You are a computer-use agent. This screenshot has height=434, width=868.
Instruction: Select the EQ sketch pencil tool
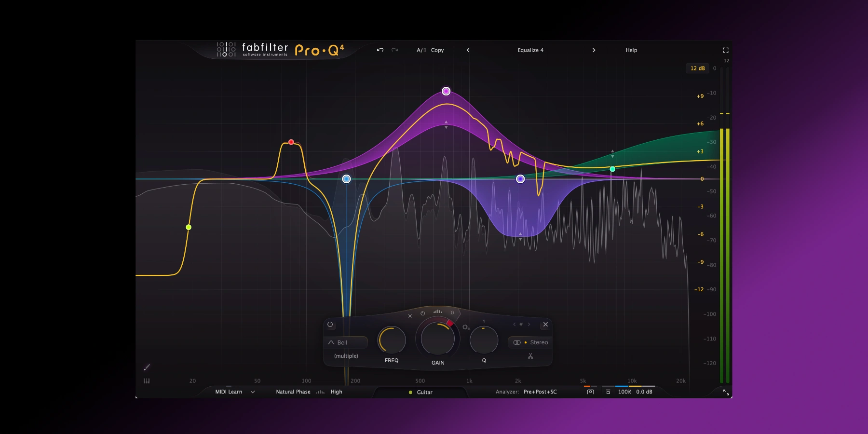[x=147, y=367]
